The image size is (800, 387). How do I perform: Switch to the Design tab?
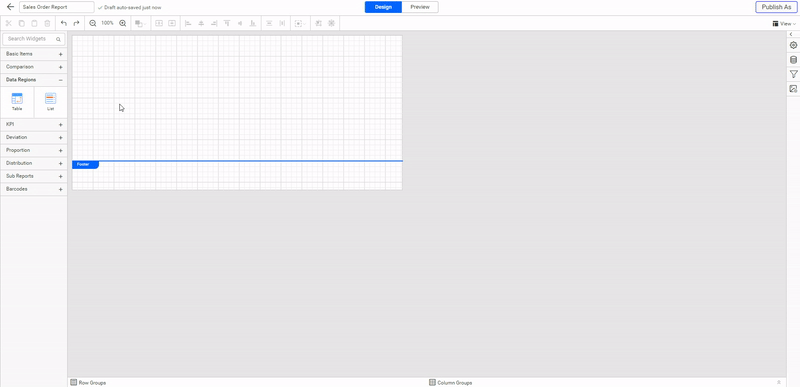(383, 7)
